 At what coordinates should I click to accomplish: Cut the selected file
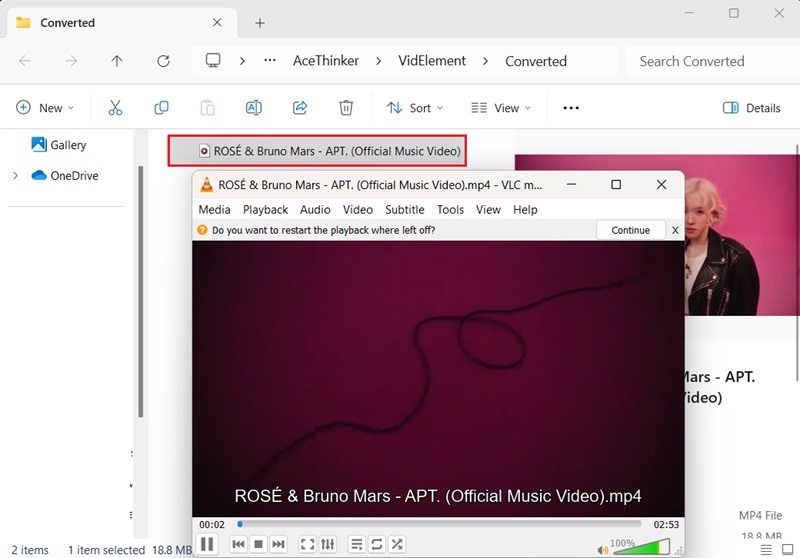tap(115, 108)
